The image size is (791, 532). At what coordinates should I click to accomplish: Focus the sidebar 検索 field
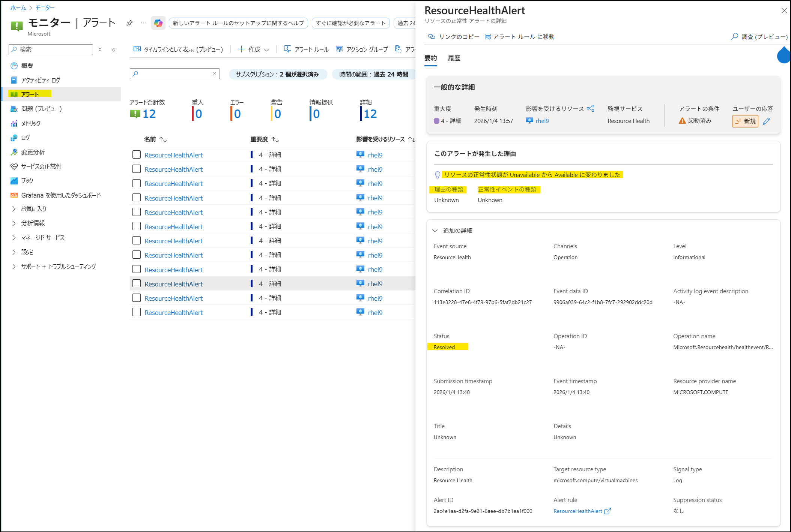[51, 49]
